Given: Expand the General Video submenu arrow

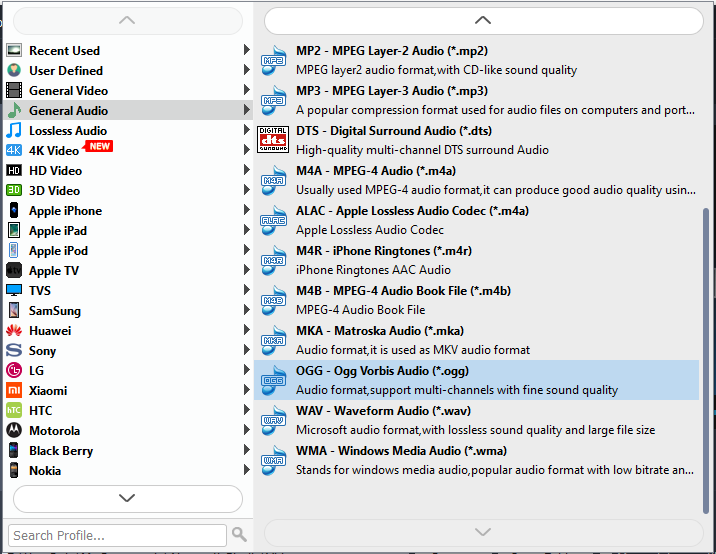Looking at the screenshot, I should point(247,90).
